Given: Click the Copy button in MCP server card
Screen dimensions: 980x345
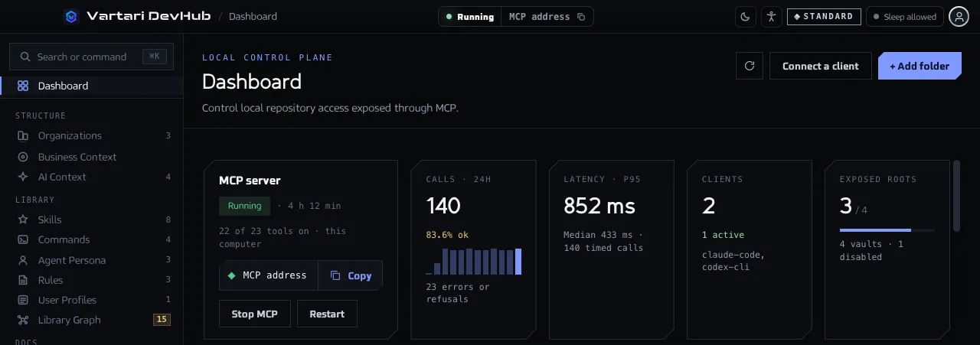Looking at the screenshot, I should (x=350, y=275).
